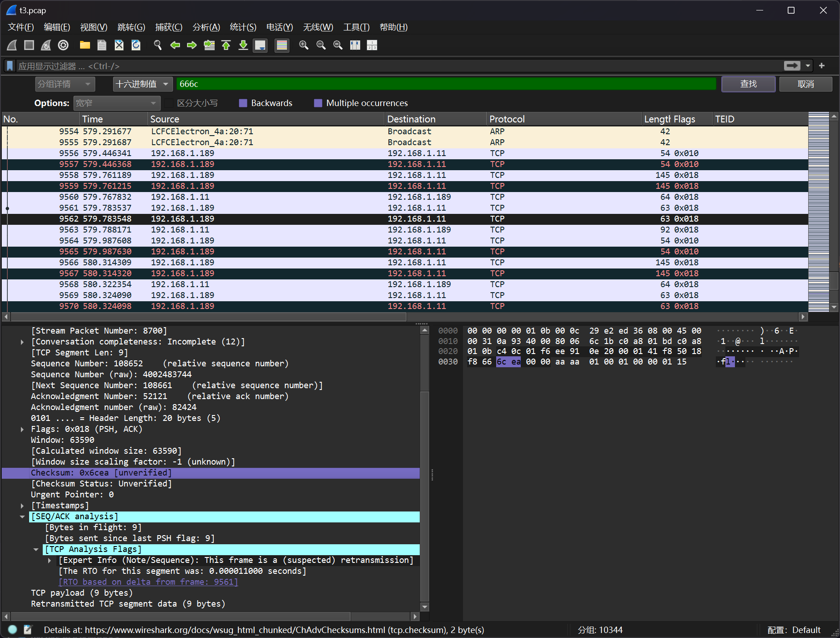Collapse the SEQ/ACK analysis section
Image resolution: width=840 pixels, height=638 pixels.
click(x=22, y=516)
